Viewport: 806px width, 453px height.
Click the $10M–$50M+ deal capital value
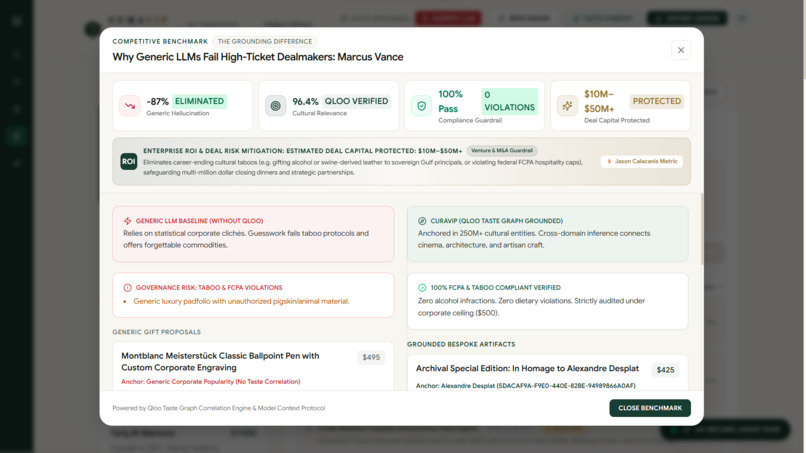[x=599, y=101]
